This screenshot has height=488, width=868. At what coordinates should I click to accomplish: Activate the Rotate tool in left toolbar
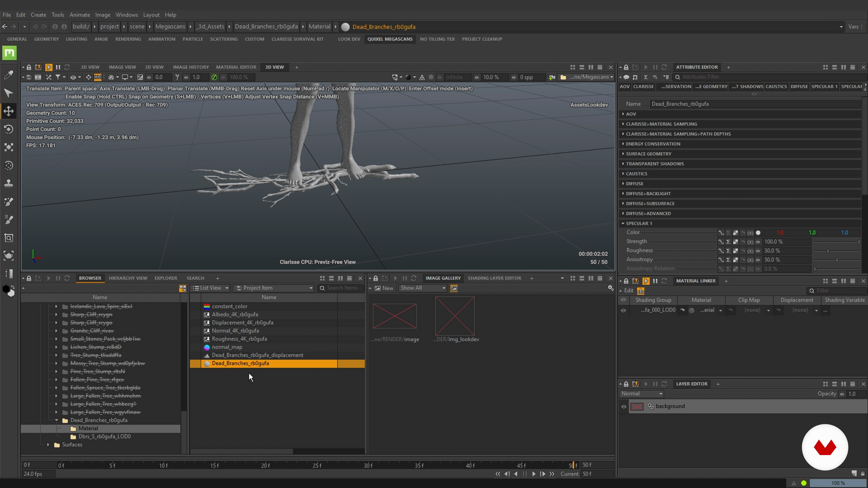pos(8,129)
